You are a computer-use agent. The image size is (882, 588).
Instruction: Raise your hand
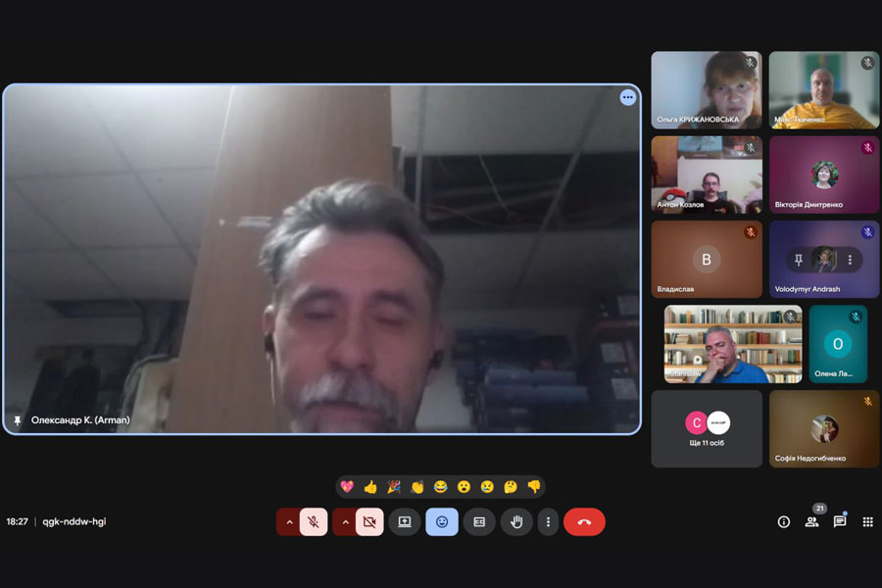[x=516, y=522]
